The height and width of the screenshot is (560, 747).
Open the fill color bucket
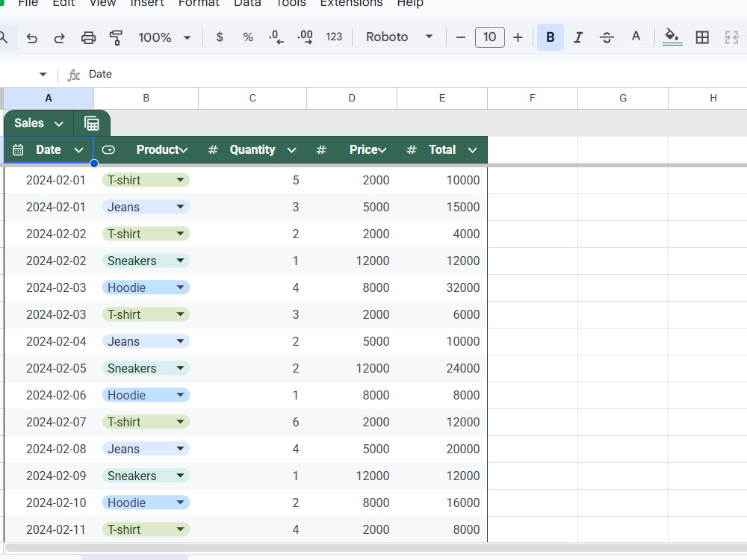coord(672,37)
